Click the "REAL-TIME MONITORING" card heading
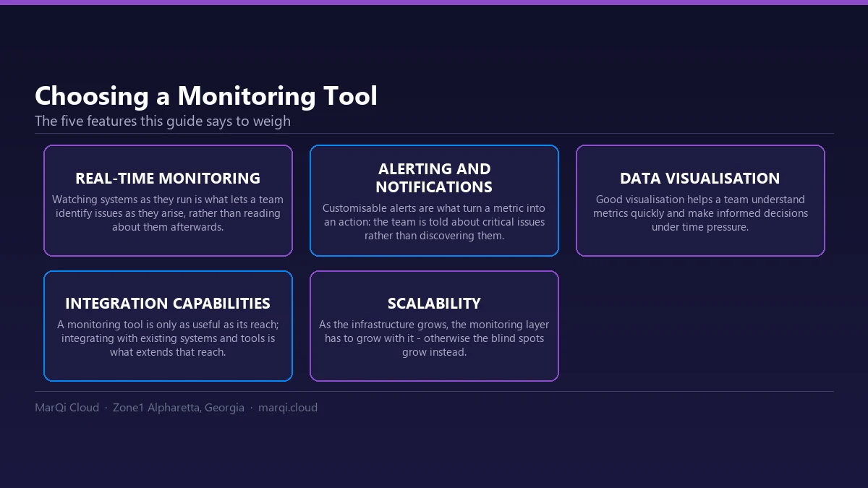868x488 pixels. (x=168, y=179)
